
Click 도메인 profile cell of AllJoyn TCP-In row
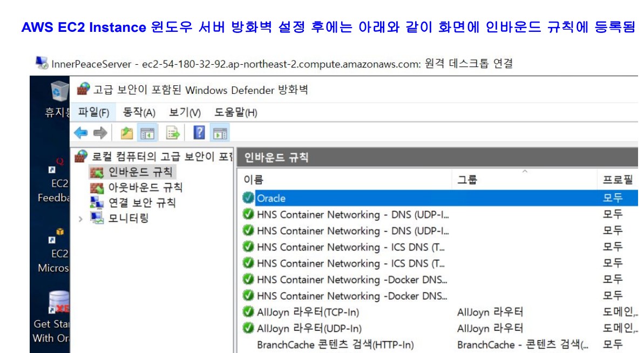(620, 312)
